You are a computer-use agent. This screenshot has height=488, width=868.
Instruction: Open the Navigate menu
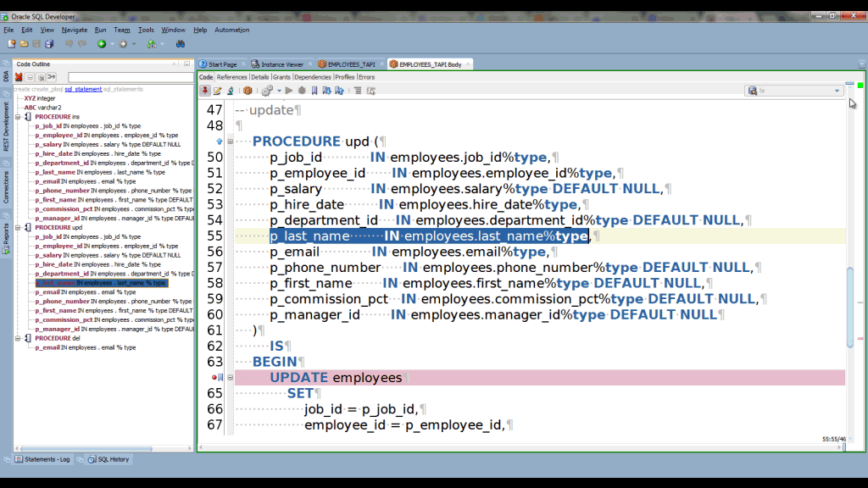[x=74, y=30]
